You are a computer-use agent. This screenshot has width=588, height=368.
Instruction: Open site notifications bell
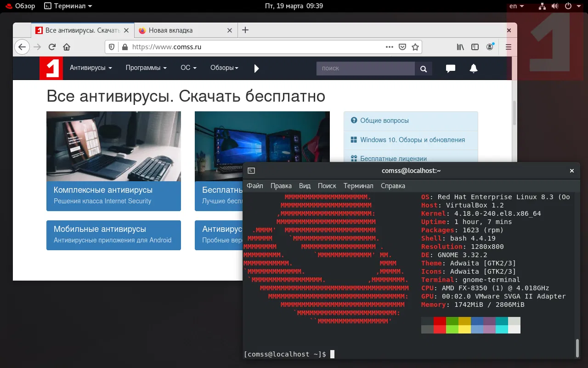[x=474, y=69]
